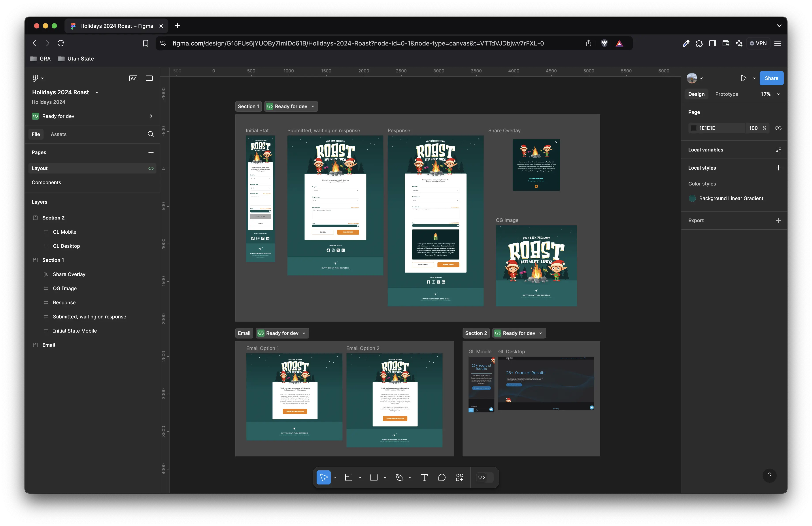Select the Pen tool in bottom toolbar

click(399, 477)
